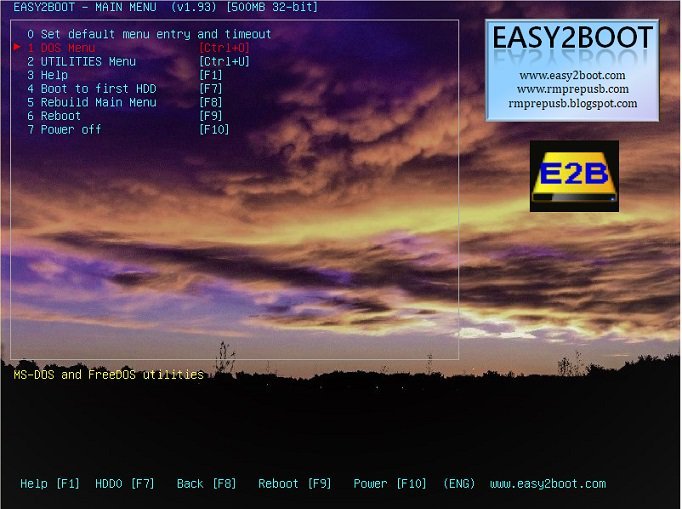
Task: Click the 'EASY2BOOT - MAIN MENU' title text
Action: click(x=85, y=7)
